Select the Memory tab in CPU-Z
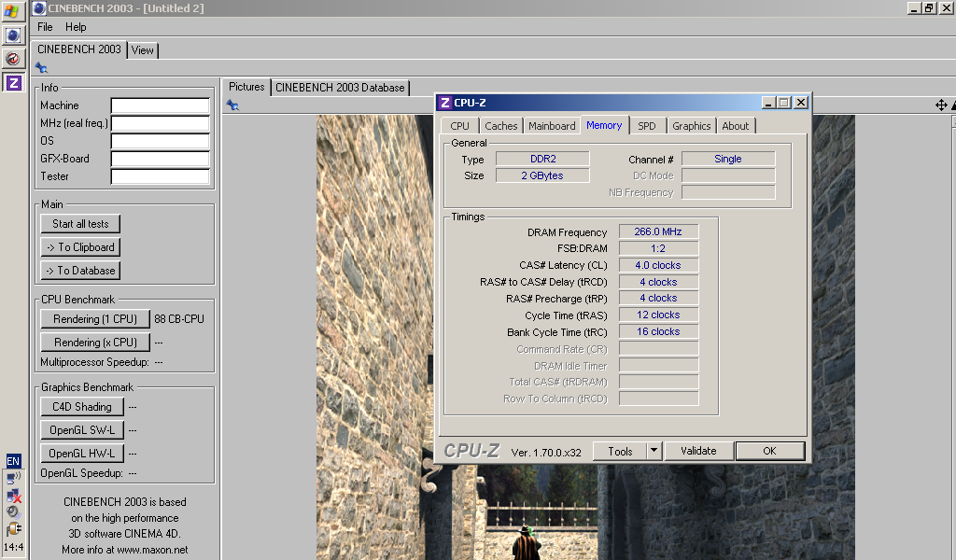The width and height of the screenshot is (956, 560). (604, 125)
